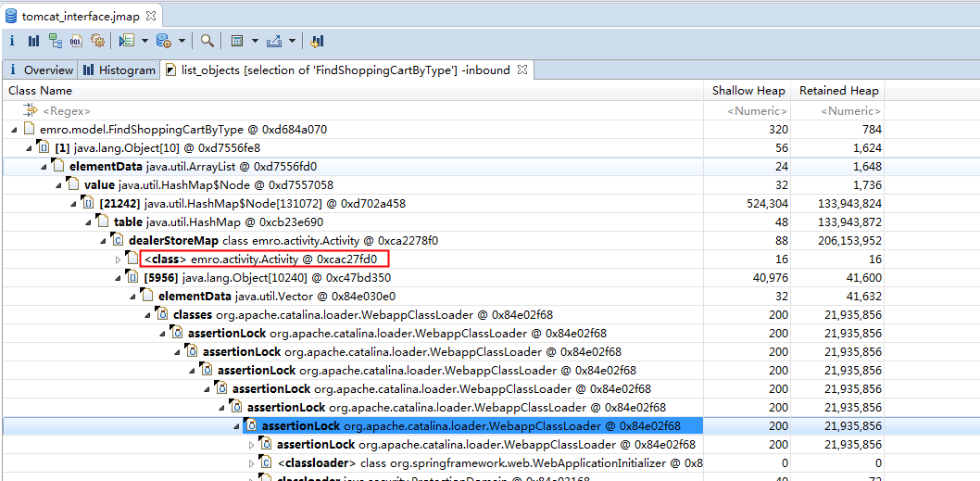The image size is (980, 481).
Task: Sort by Retained Heap column header
Action: point(838,91)
